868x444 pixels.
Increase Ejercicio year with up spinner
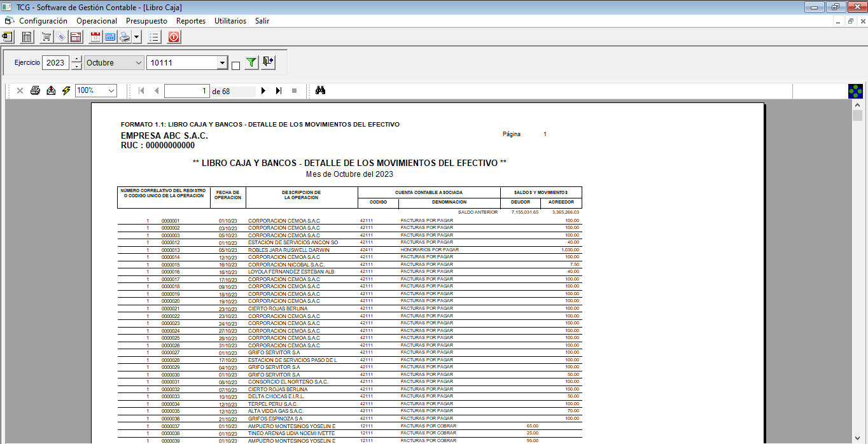point(76,60)
